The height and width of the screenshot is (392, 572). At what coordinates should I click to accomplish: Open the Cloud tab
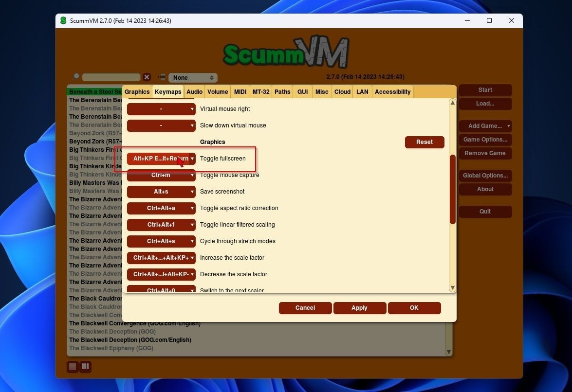point(343,92)
